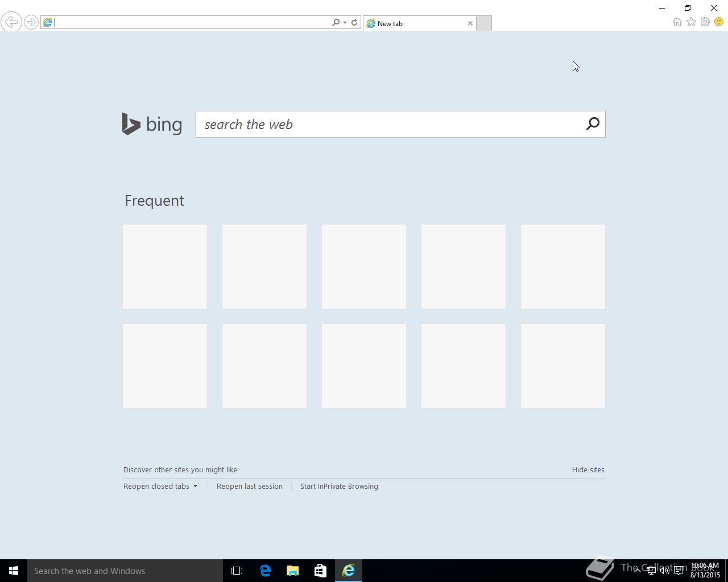Launch Microsoft Edge from the taskbar
728x582 pixels.
[265, 571]
